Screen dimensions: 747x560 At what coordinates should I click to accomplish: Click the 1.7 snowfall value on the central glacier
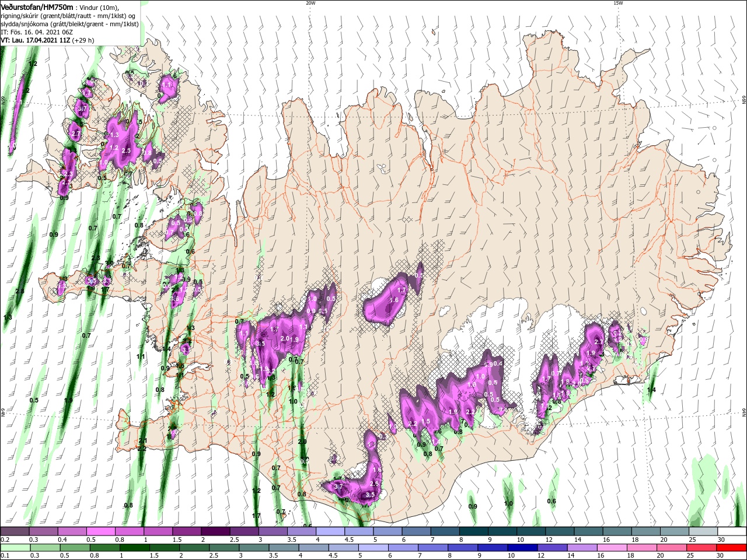tap(402, 290)
